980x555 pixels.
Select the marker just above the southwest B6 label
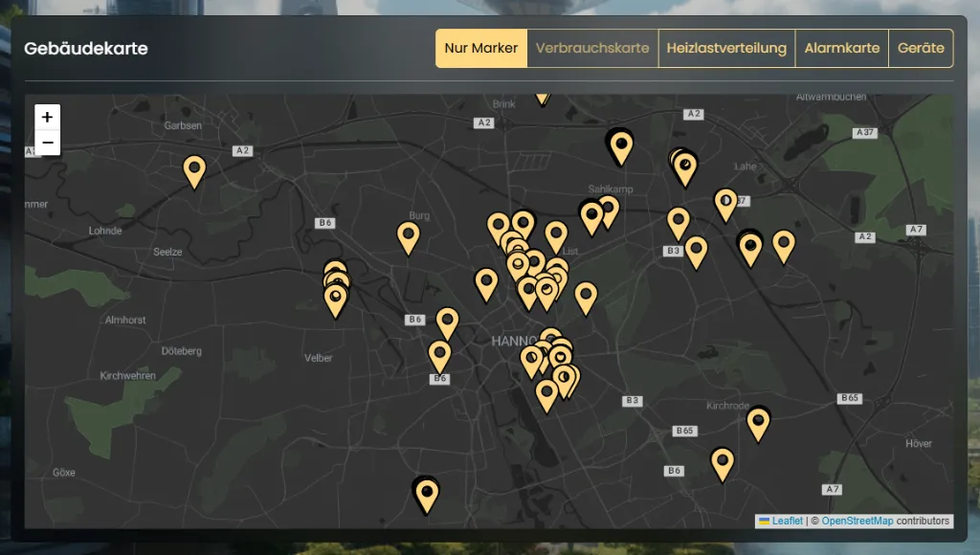pos(439,355)
